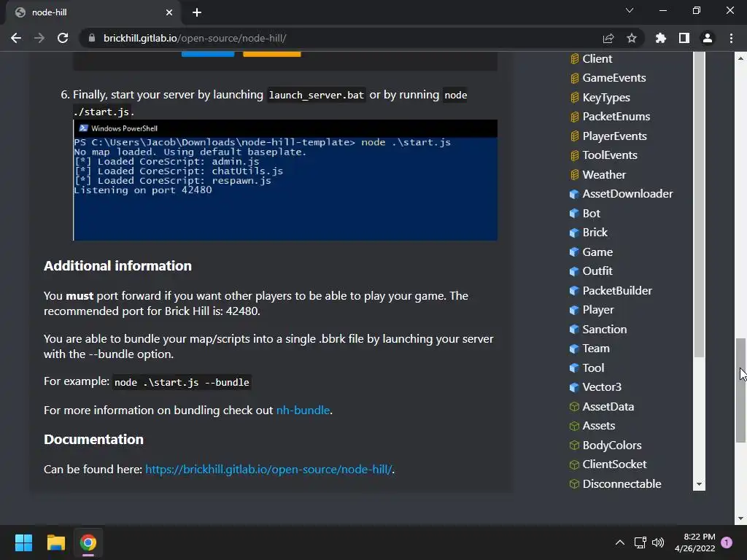Click the Brick class icon
The image size is (747, 560).
coord(575,233)
